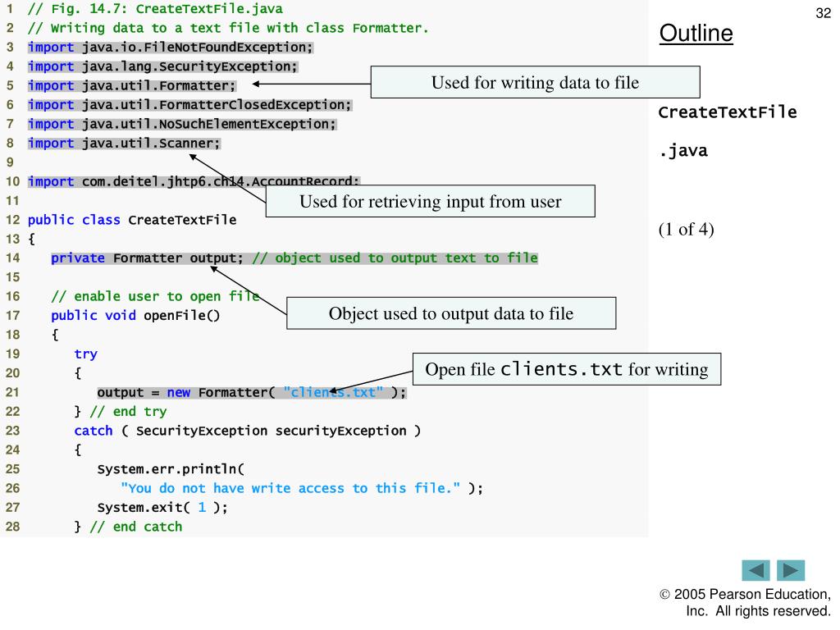Image resolution: width=840 pixels, height=630 pixels.
Task: Click the 'private Formatter output' declaration
Action: [148, 258]
